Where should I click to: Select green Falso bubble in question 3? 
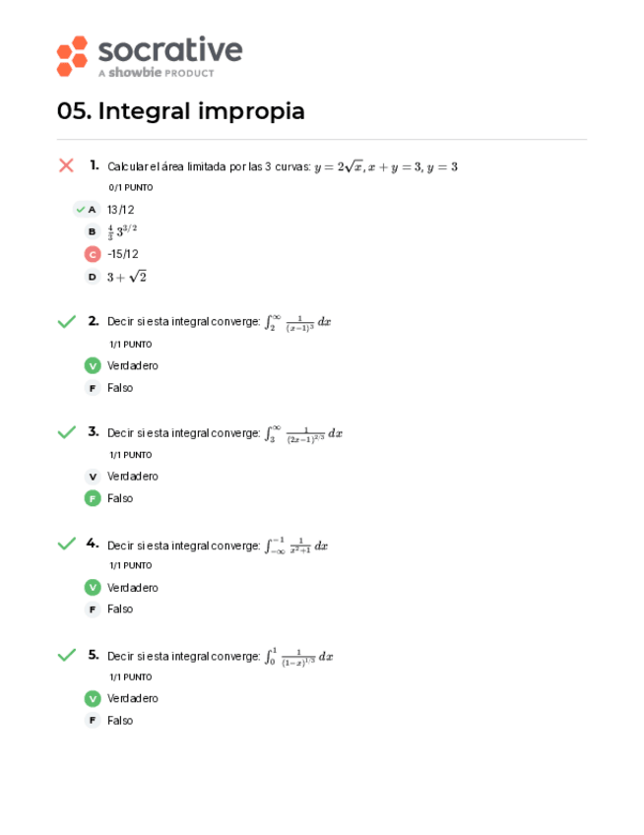coord(93,498)
